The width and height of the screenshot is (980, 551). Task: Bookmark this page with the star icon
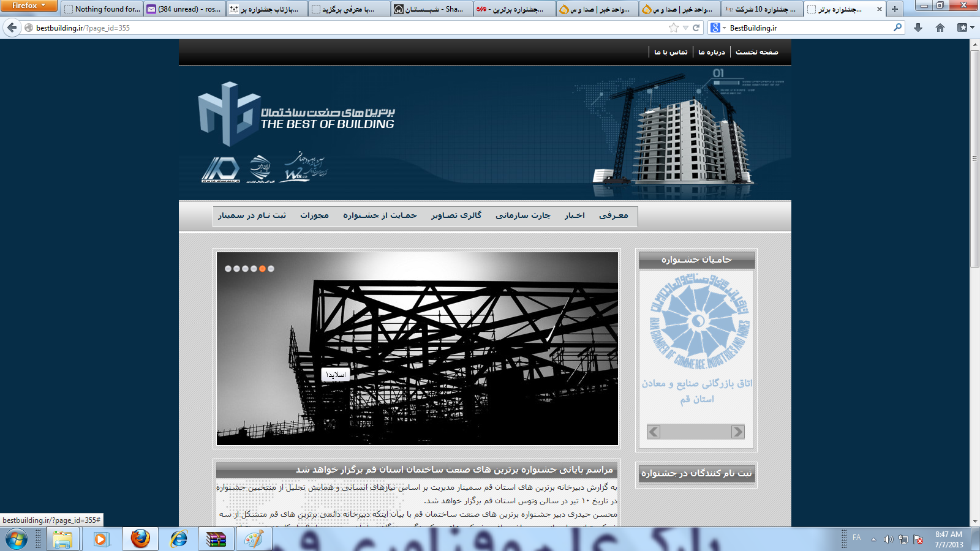click(x=674, y=28)
